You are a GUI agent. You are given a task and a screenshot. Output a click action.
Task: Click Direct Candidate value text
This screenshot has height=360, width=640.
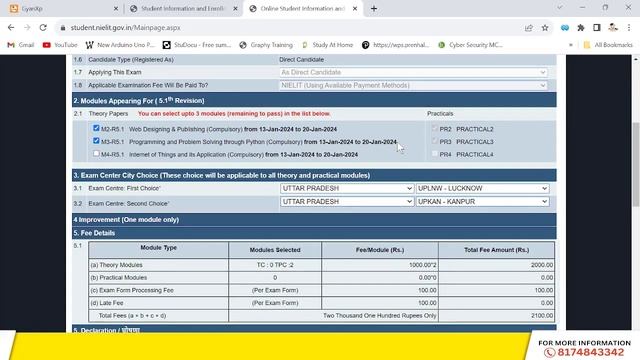point(301,60)
